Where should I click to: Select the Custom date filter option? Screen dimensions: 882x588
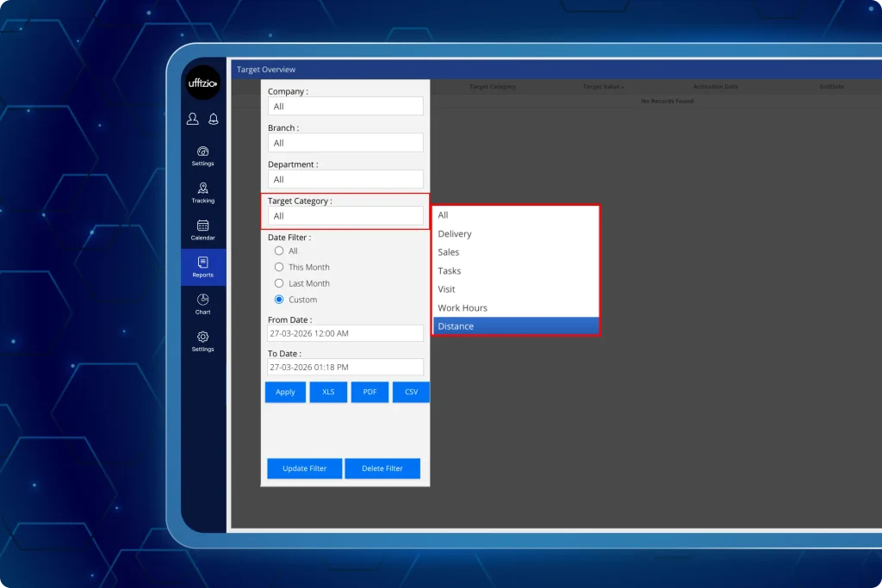[x=279, y=300]
